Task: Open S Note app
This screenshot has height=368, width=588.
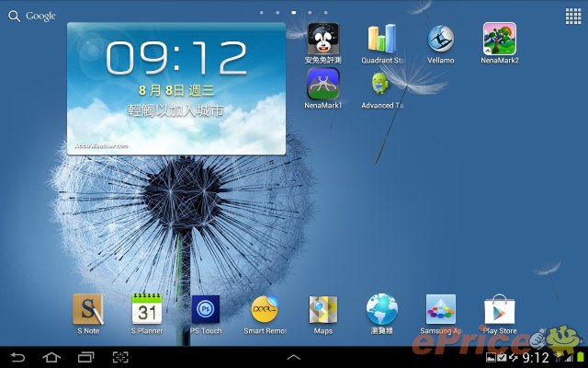Action: (x=88, y=310)
